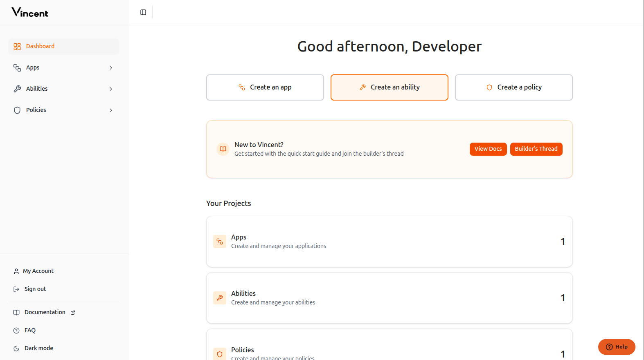Click the Sign out arrow icon
The height and width of the screenshot is (360, 644).
pyautogui.click(x=16, y=289)
